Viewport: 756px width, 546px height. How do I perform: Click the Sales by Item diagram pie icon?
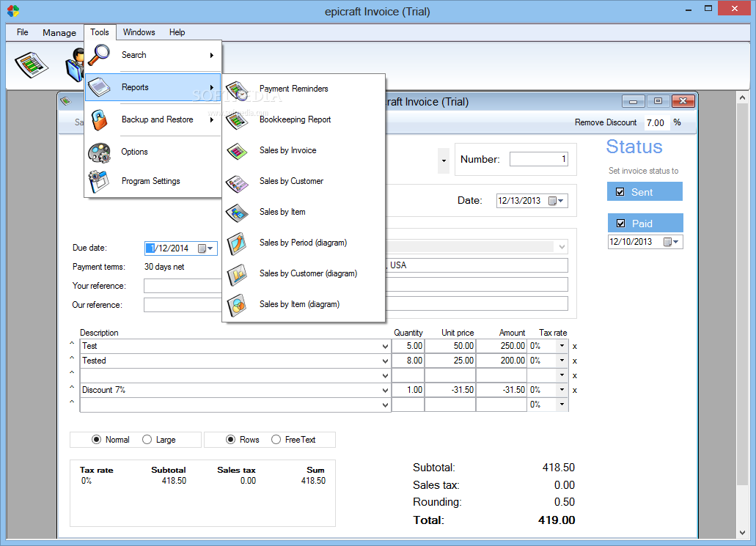click(237, 305)
